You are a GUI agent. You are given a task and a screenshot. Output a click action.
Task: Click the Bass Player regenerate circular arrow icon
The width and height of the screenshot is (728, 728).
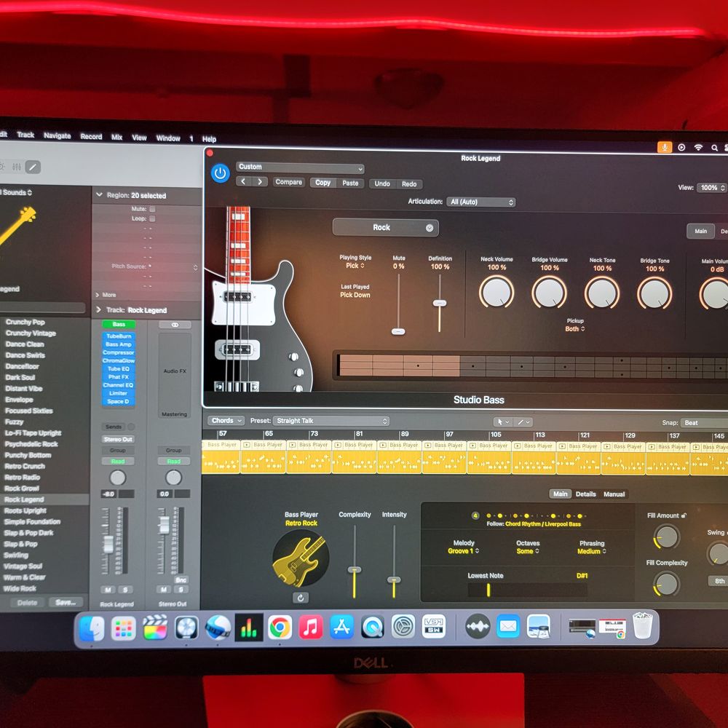coord(301,598)
